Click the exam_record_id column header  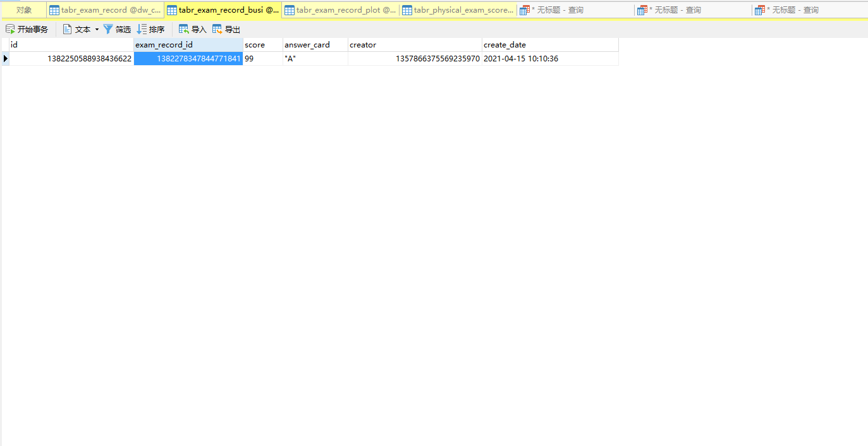point(188,45)
